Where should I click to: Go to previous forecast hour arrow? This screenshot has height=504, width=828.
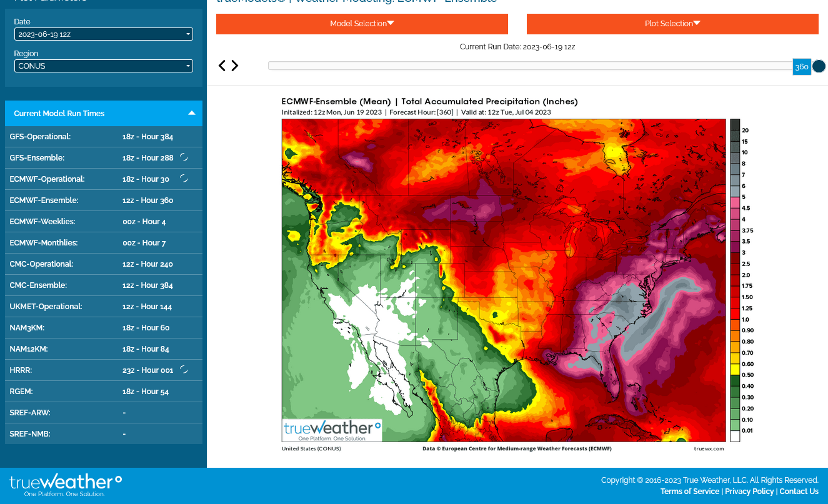point(222,66)
